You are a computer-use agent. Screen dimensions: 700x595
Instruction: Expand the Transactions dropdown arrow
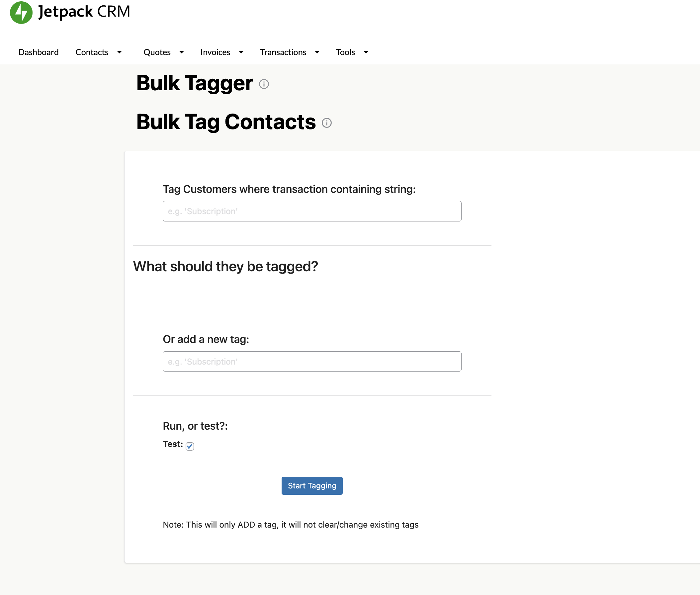click(317, 52)
